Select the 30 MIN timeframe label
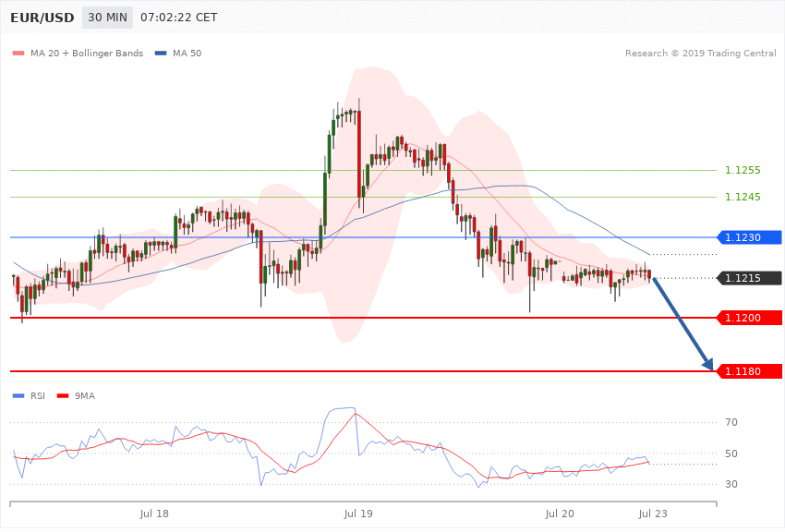This screenshot has height=532, width=785. coord(108,18)
